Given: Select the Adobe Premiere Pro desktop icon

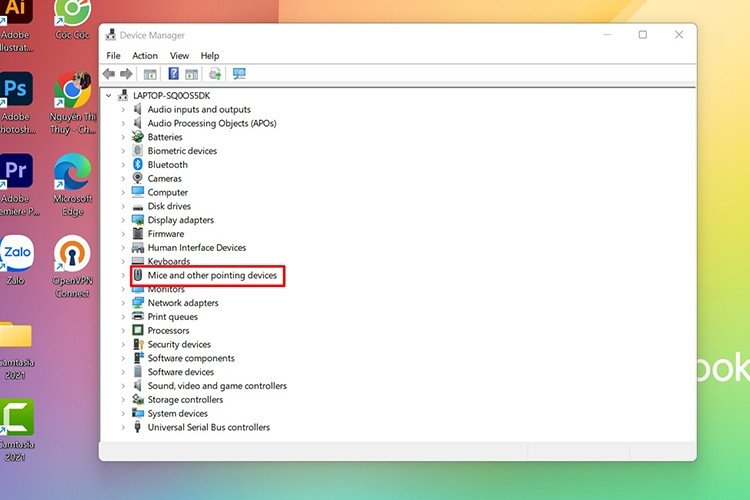Looking at the screenshot, I should coord(16,171).
